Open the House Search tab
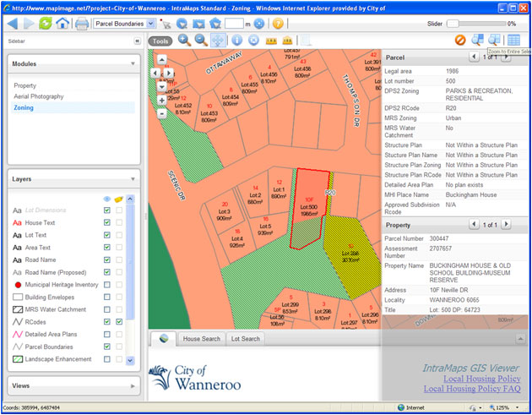This screenshot has width=532, height=415. click(202, 339)
